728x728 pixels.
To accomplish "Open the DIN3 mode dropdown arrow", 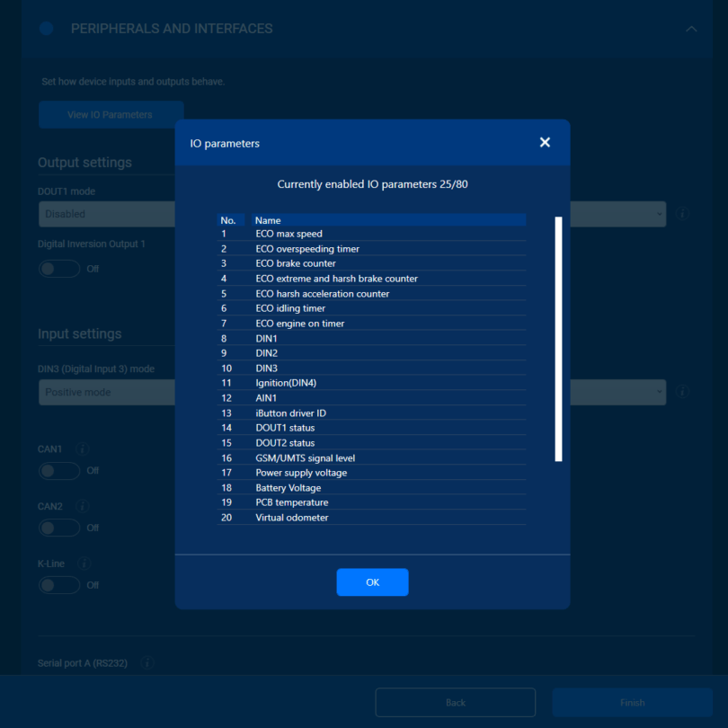I will coord(660,392).
